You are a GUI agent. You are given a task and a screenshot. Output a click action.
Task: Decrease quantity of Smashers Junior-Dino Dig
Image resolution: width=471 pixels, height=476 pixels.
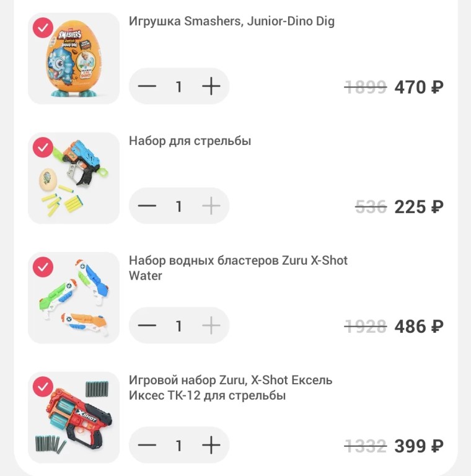(x=147, y=86)
